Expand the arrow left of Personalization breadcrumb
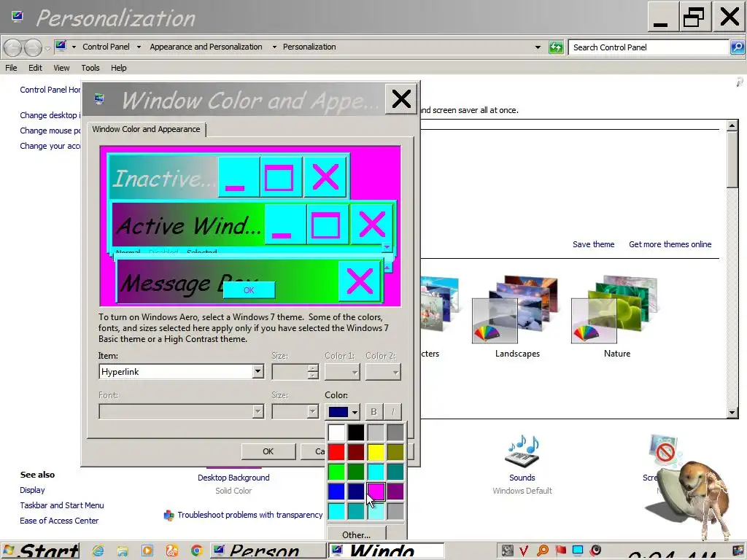The height and width of the screenshot is (560, 747). pos(274,47)
